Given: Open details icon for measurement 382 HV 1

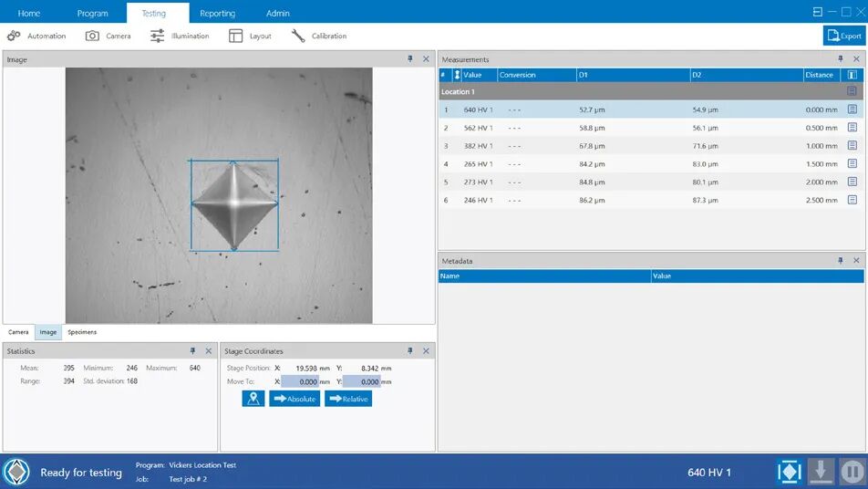Looking at the screenshot, I should coord(852,146).
